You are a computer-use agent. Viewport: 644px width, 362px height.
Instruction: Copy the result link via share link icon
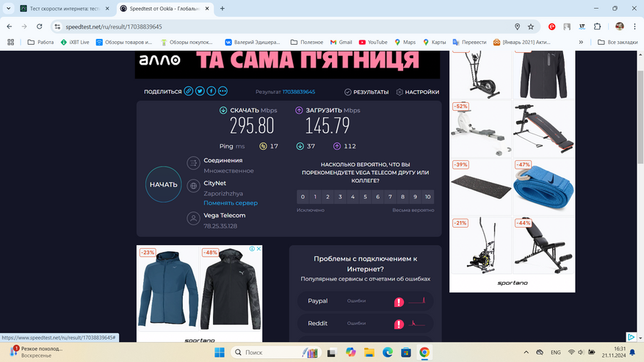pyautogui.click(x=188, y=91)
